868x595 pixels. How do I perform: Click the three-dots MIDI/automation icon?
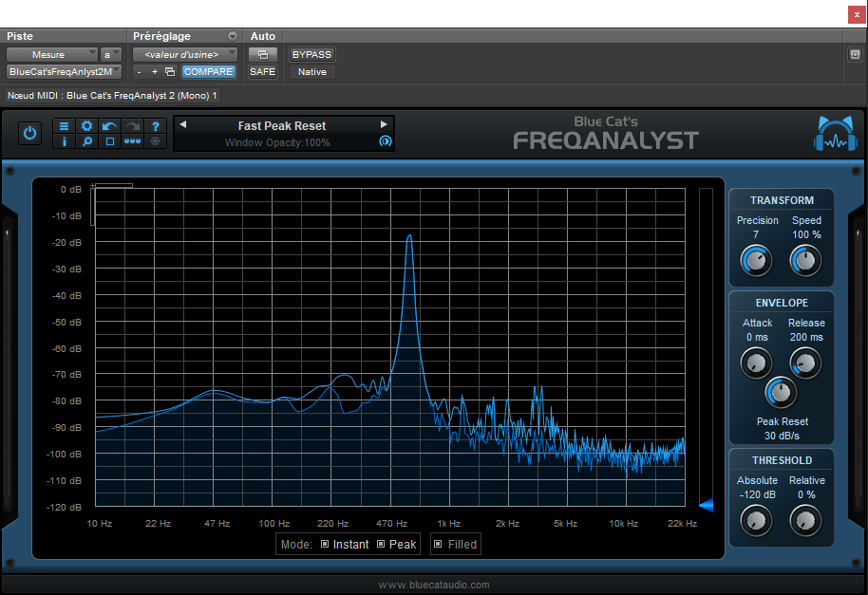coord(132,141)
